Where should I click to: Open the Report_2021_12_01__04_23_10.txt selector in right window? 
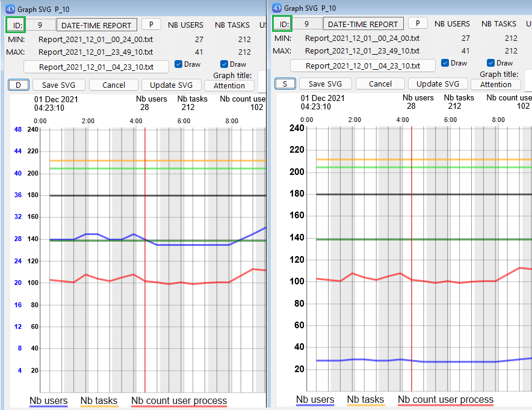363,66
